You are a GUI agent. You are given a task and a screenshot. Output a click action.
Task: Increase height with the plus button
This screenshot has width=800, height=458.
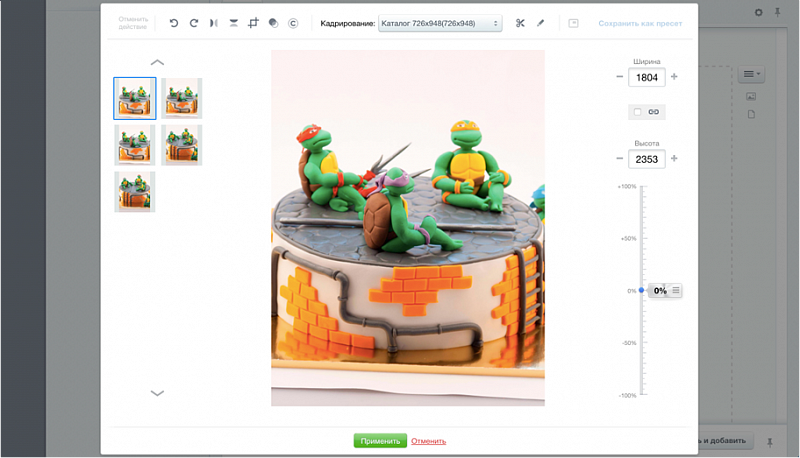[674, 159]
